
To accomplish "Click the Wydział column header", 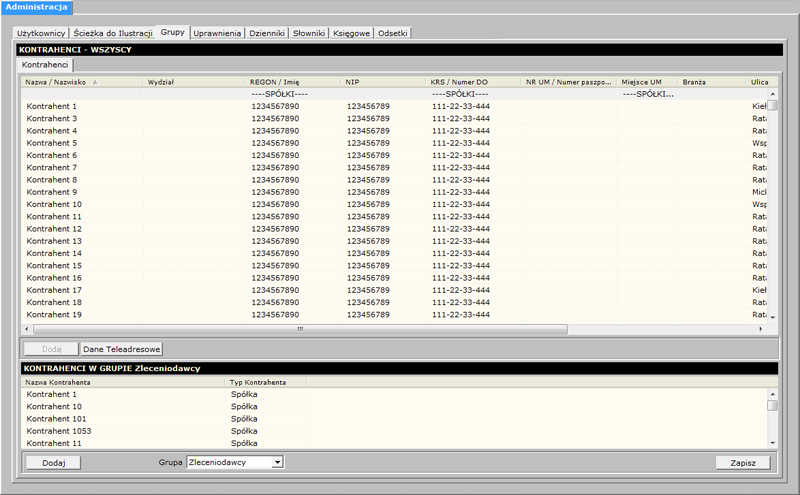I will [193, 82].
